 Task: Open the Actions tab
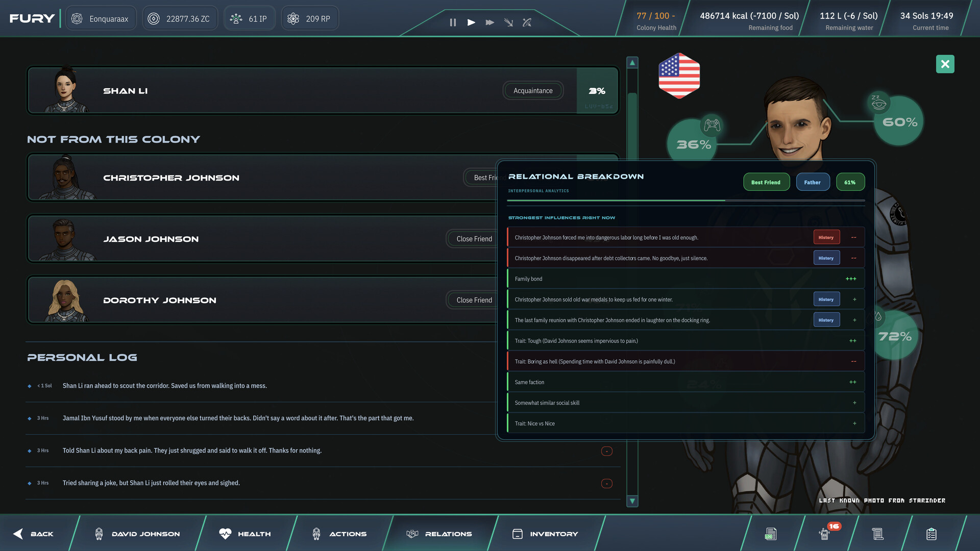pos(339,534)
